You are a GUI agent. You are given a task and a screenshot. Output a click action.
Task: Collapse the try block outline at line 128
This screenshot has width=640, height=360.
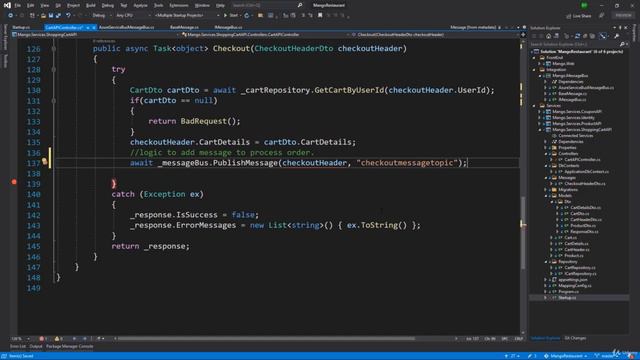coord(53,69)
